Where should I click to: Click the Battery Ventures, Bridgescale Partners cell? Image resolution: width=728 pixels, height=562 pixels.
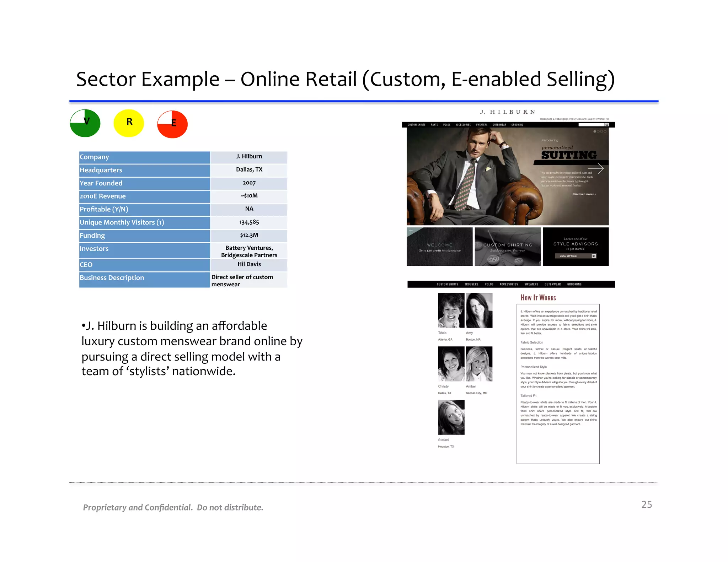click(x=249, y=251)
